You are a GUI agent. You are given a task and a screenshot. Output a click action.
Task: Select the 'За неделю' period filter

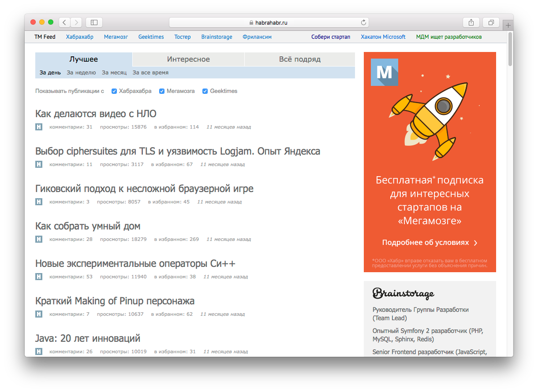point(81,72)
